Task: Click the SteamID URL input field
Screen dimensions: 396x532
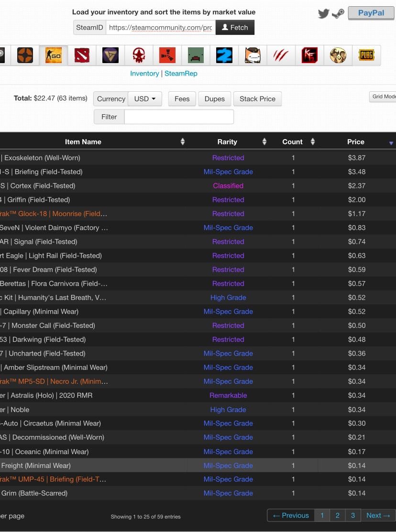Action: click(161, 27)
